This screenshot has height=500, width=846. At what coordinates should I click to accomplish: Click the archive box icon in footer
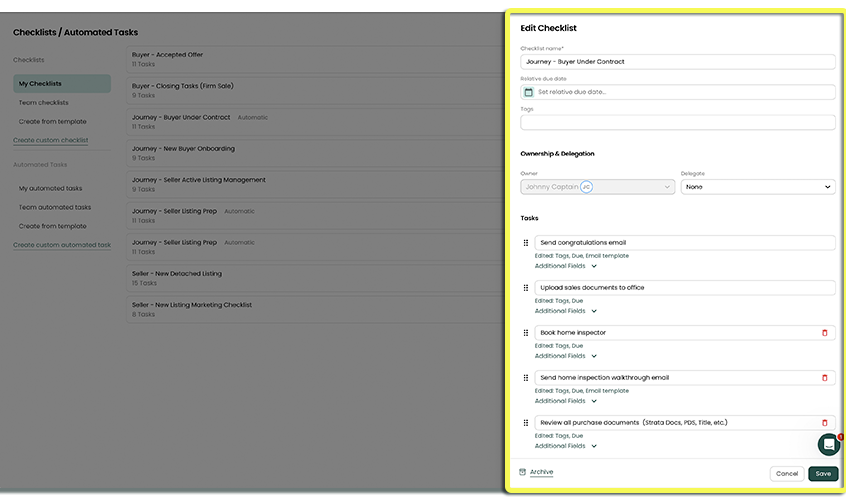522,472
